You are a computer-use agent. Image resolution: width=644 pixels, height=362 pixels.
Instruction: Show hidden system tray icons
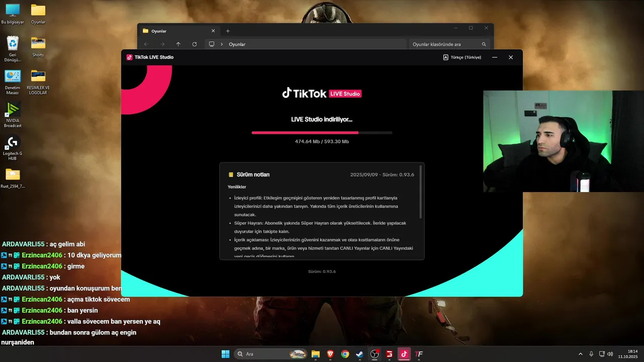pos(580,354)
